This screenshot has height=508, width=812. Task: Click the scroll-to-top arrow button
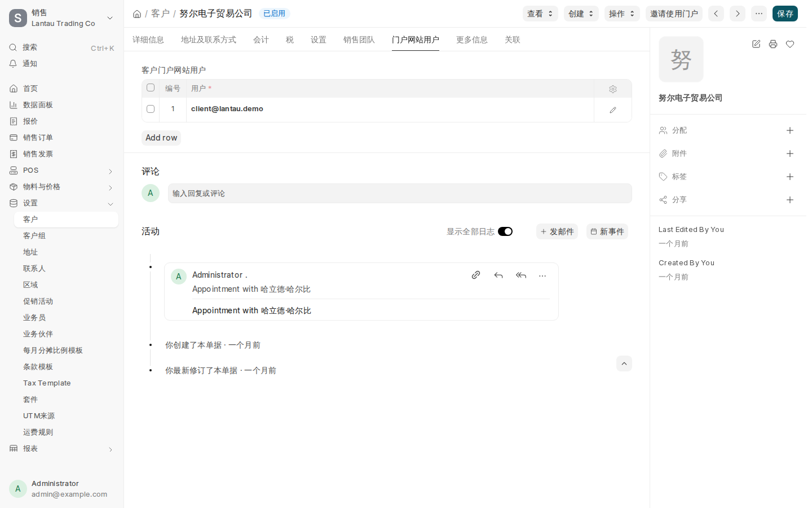pos(624,364)
